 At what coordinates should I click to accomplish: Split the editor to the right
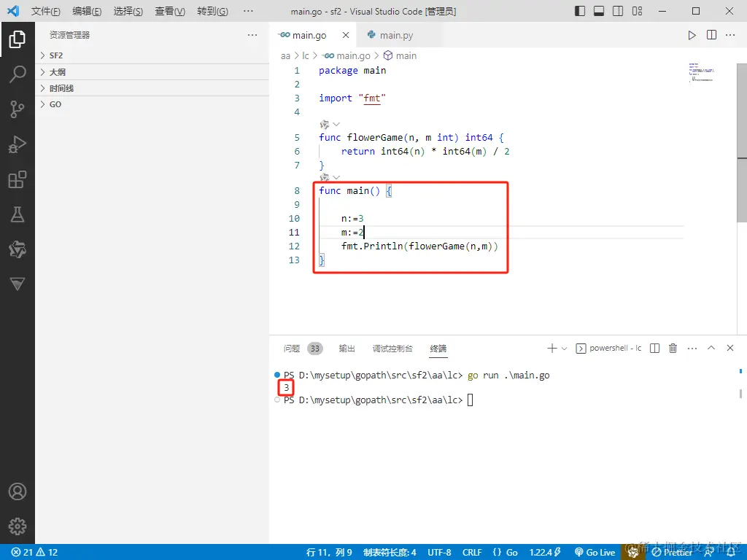point(711,35)
